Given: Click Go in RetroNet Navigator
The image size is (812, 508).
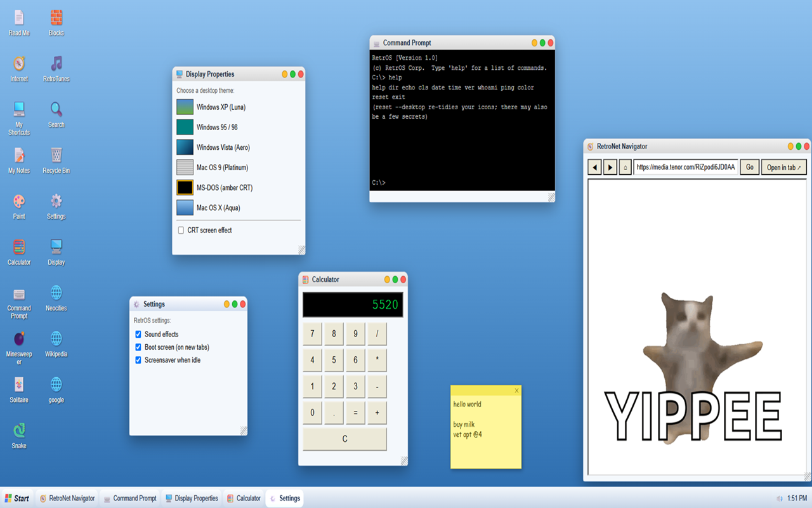Looking at the screenshot, I should [750, 167].
